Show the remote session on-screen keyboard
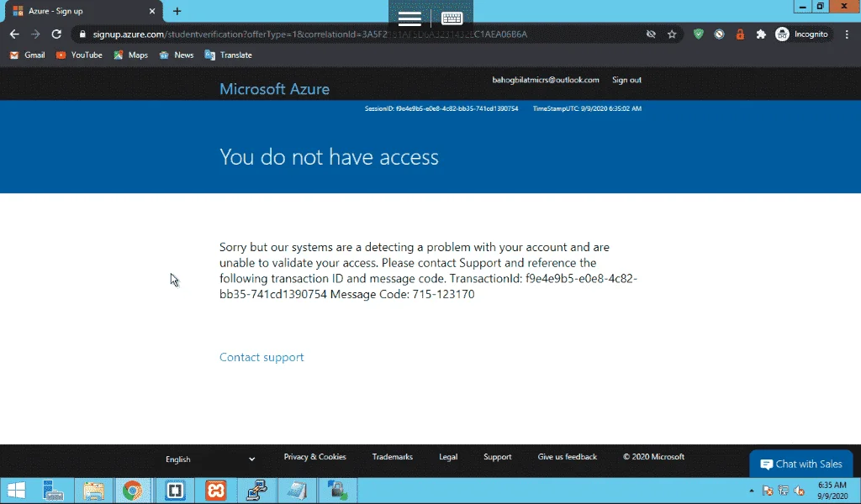 (452, 18)
